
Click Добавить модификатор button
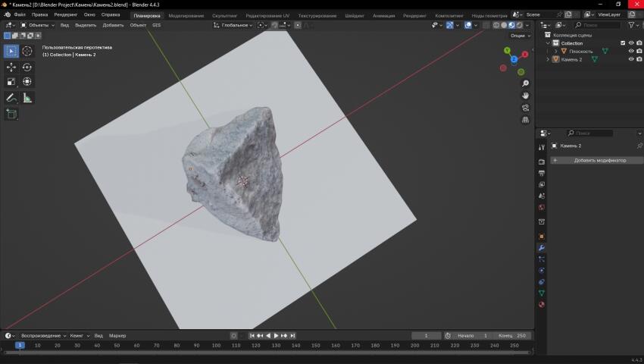coord(596,161)
